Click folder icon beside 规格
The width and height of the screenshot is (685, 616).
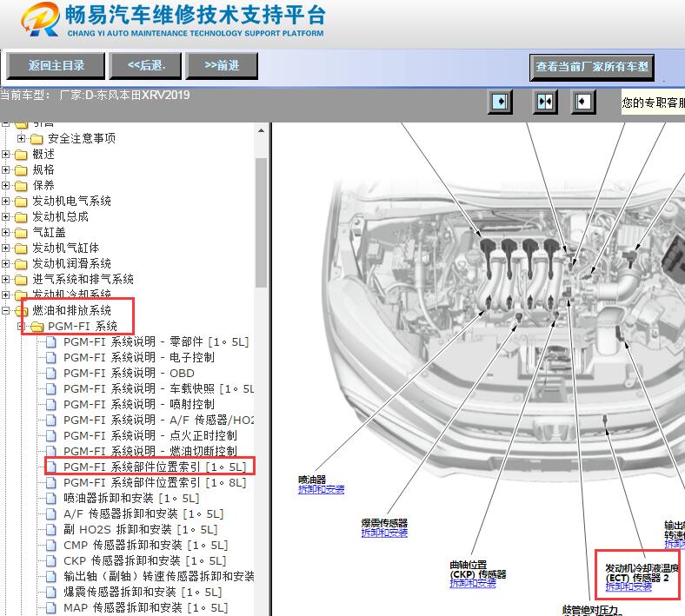[x=21, y=170]
